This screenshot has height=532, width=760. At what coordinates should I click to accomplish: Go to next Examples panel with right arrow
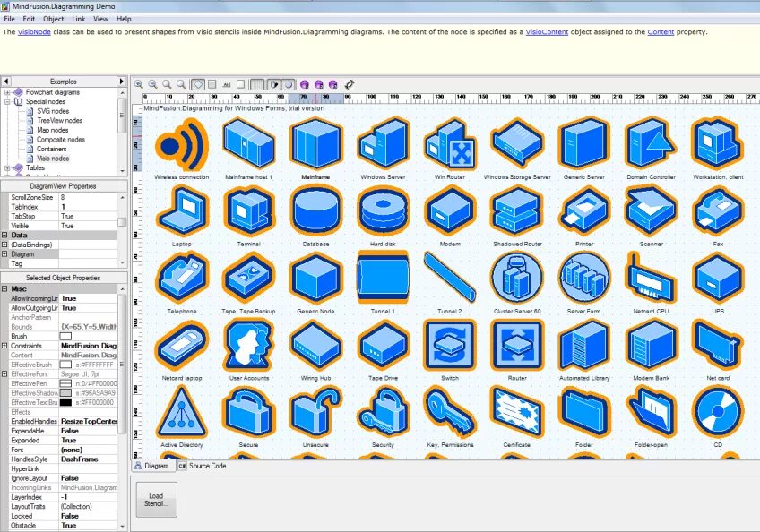tap(121, 82)
